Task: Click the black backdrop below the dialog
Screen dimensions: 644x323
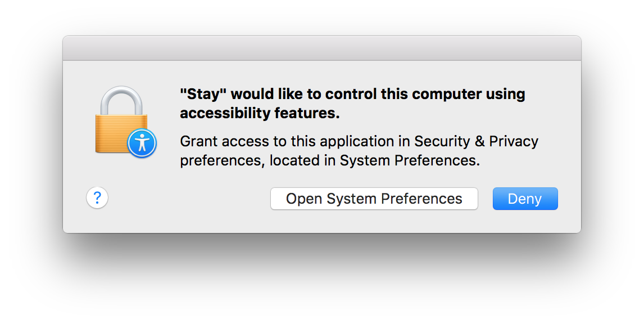Action: click(x=321, y=276)
